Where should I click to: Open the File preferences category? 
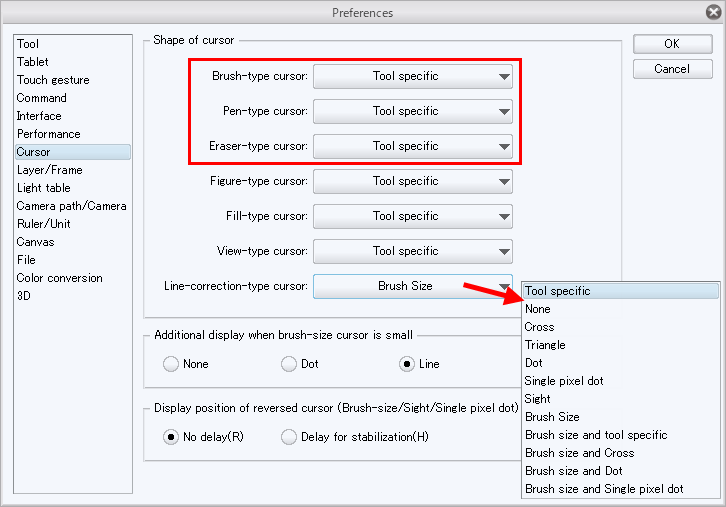pos(73,260)
